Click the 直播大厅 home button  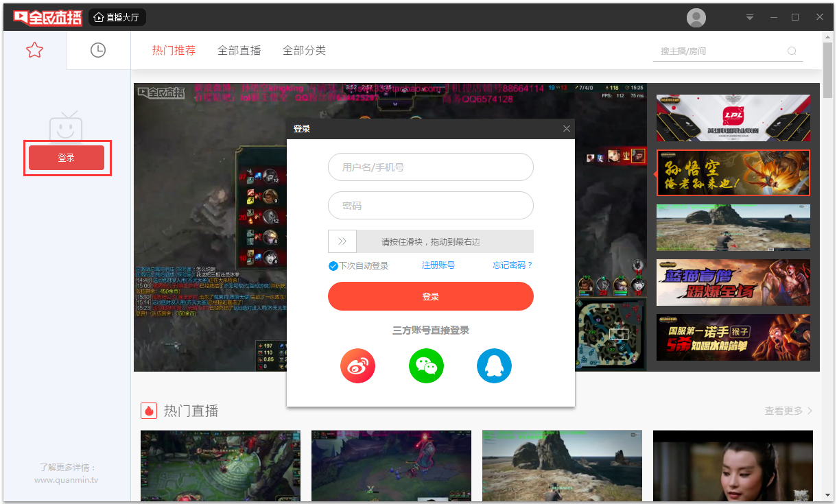(x=117, y=17)
